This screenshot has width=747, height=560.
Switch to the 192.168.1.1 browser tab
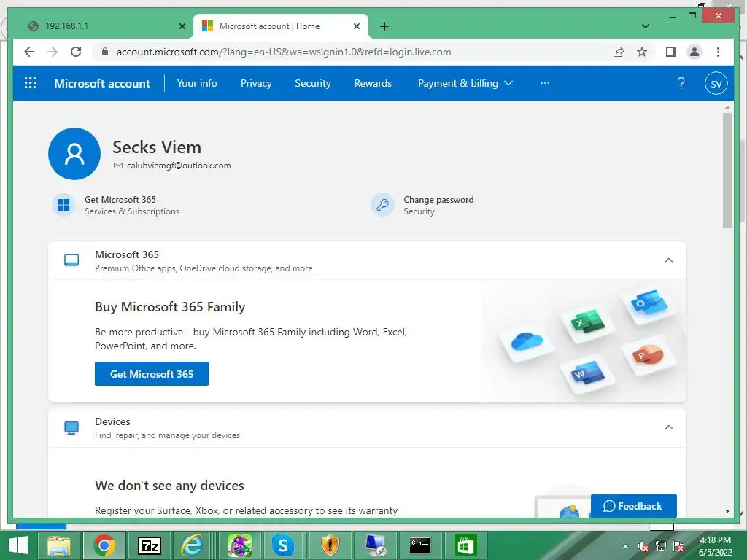pyautogui.click(x=102, y=26)
